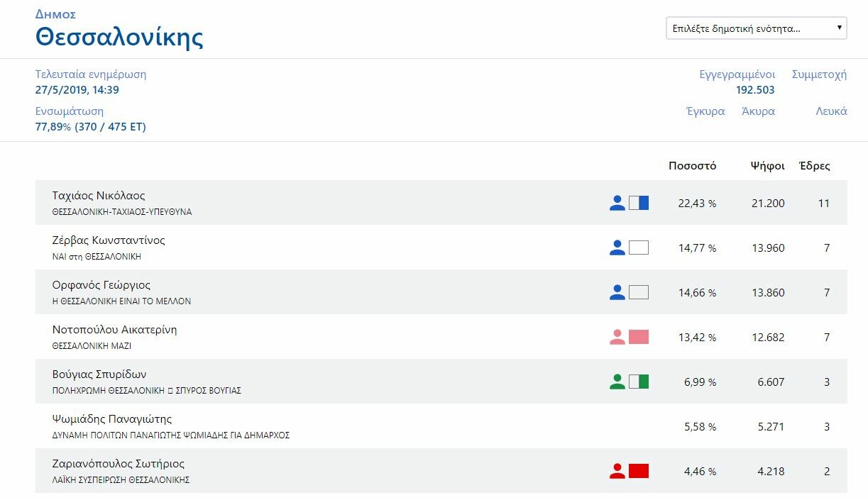Screen dimensions: 868x500
Task: Click the percentage 5,58 %
Action: click(x=701, y=427)
